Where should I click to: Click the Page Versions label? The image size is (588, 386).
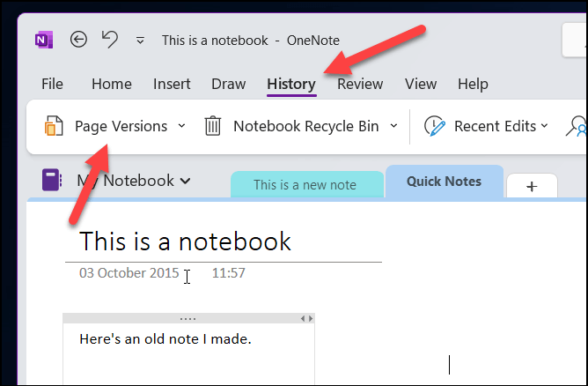coord(121,126)
